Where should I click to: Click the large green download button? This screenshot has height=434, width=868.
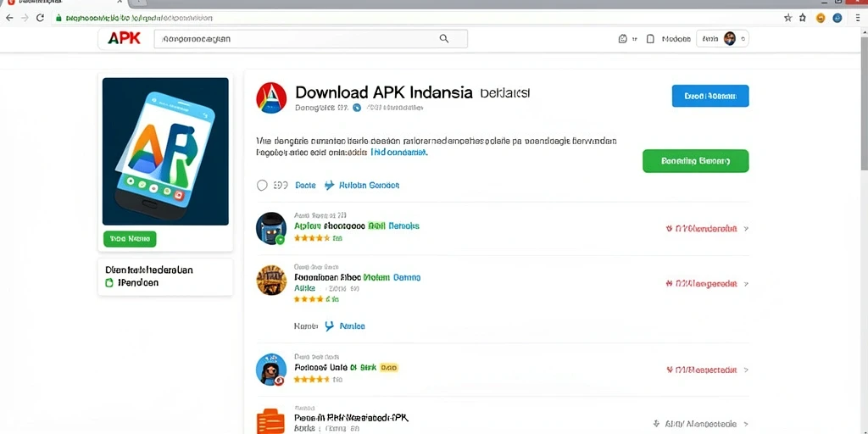click(x=695, y=161)
